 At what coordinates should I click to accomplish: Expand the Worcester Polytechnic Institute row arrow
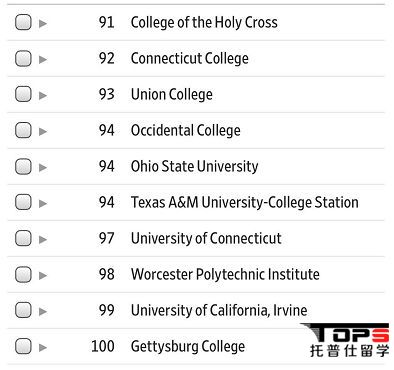[43, 275]
